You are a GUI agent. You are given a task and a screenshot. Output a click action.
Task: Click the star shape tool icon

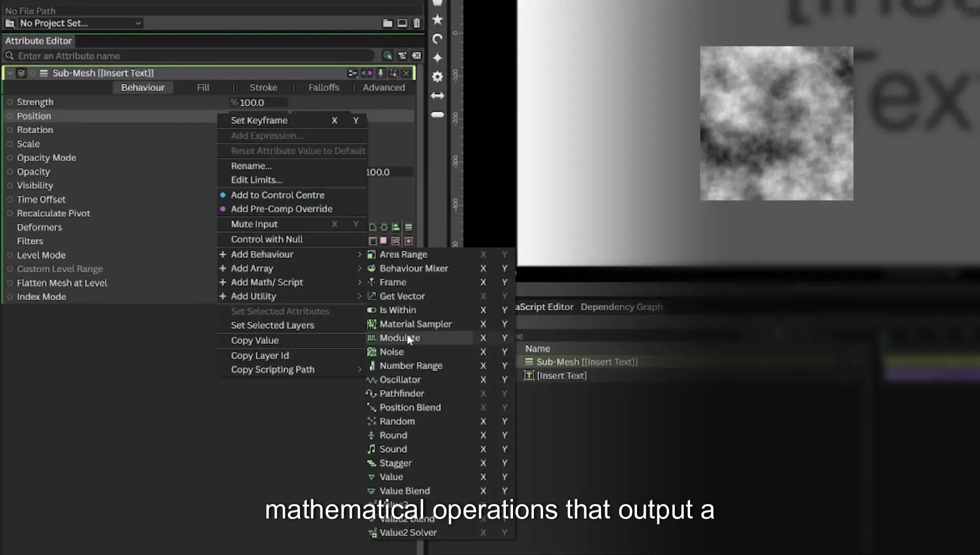tap(437, 19)
